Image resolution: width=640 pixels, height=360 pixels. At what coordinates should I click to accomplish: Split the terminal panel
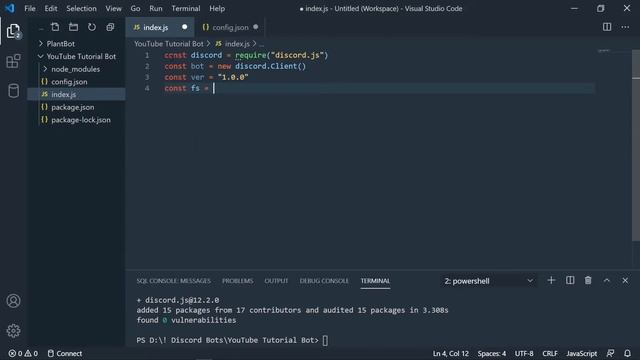click(570, 280)
